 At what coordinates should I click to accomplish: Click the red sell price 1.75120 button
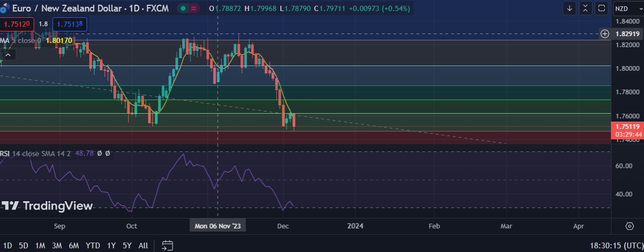[x=17, y=24]
